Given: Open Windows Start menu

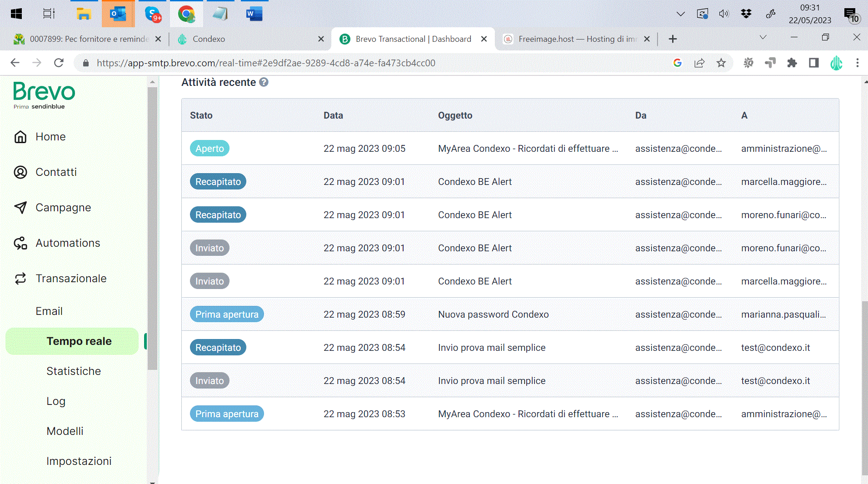Looking at the screenshot, I should coord(16,14).
